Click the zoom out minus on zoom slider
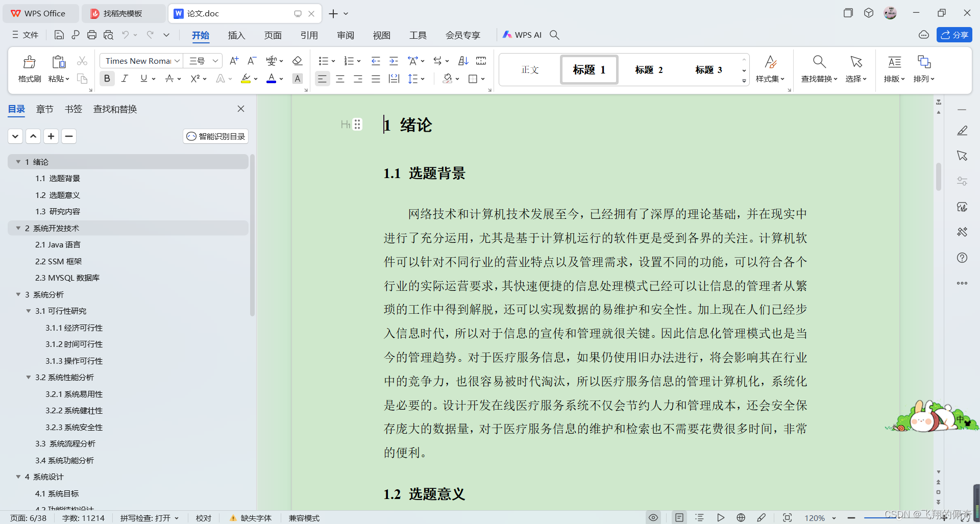This screenshot has width=980, height=524. (851, 517)
